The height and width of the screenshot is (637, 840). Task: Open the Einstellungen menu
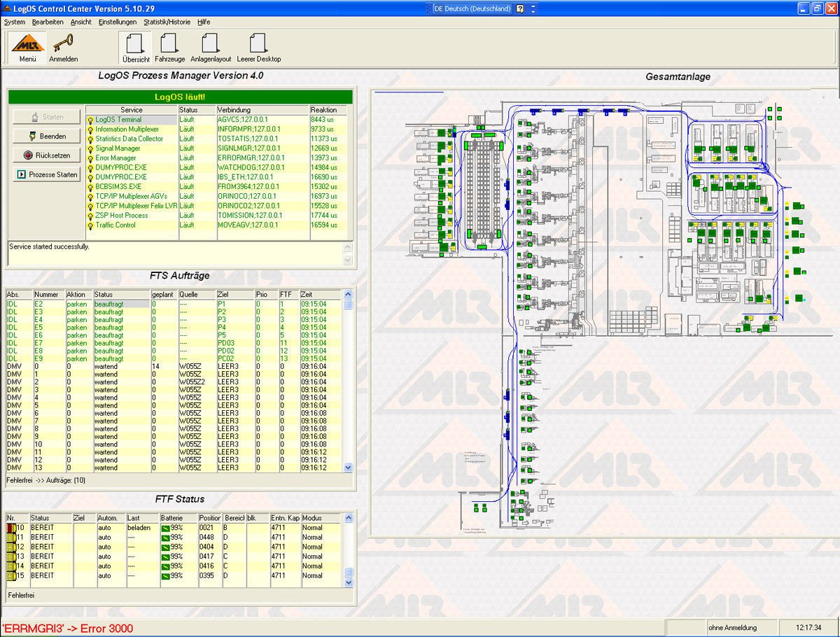(x=118, y=22)
